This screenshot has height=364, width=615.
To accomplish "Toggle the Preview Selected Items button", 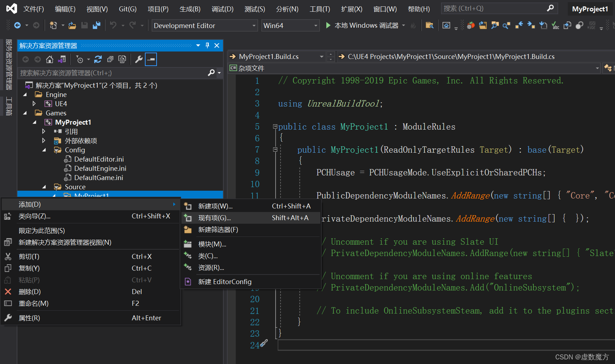I will point(151,59).
